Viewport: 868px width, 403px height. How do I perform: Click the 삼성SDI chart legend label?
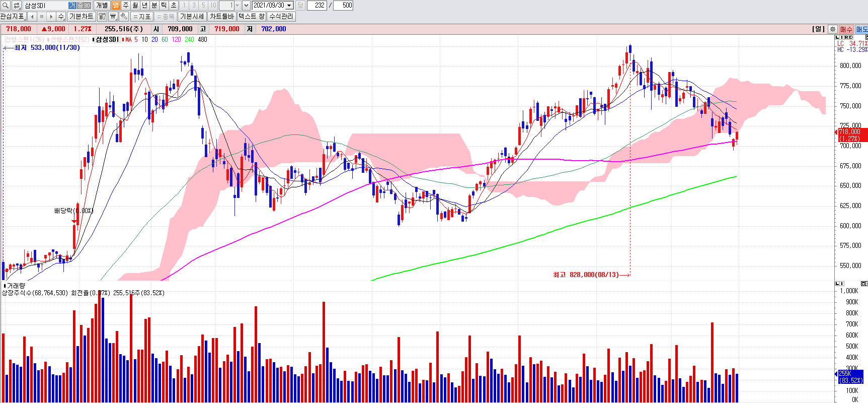coord(107,39)
